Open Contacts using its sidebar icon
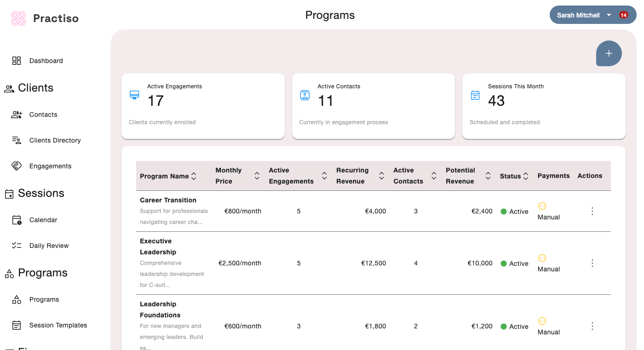The height and width of the screenshot is (350, 644). pos(17,114)
